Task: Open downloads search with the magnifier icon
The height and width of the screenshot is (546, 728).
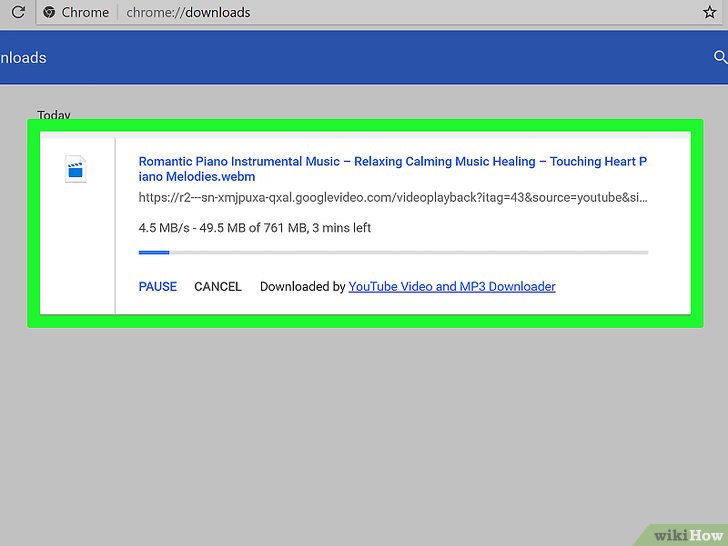Action: [x=720, y=58]
